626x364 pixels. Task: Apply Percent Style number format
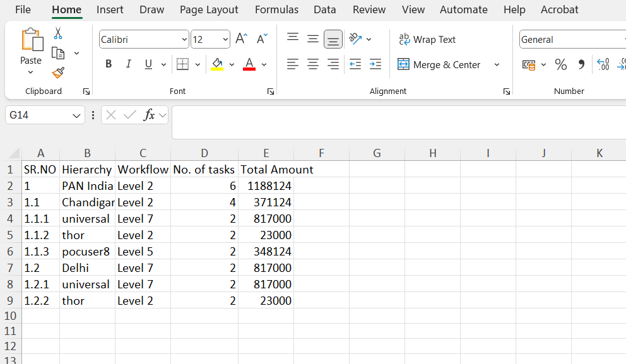point(560,64)
